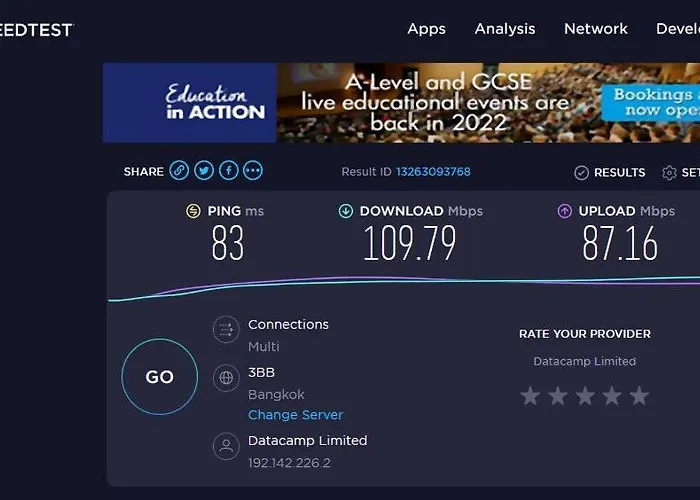This screenshot has width=700, height=500.
Task: Share the result on Facebook
Action: point(229,171)
